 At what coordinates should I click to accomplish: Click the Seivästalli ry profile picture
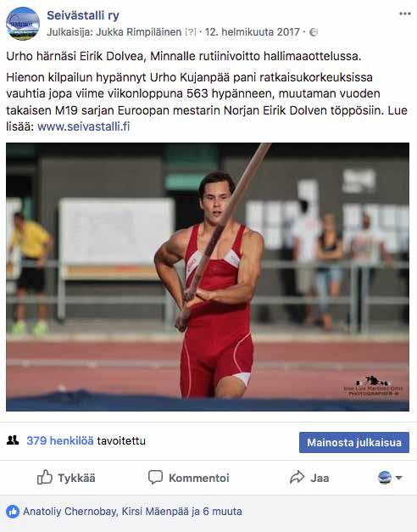[23, 24]
